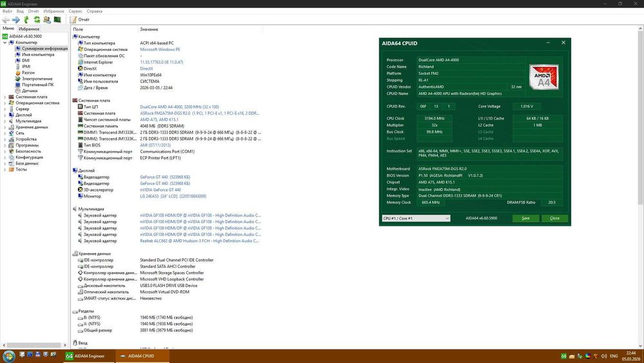The height and width of the screenshot is (363, 644).
Task: Click the green Refresh toolbar icon
Action: pos(37,20)
